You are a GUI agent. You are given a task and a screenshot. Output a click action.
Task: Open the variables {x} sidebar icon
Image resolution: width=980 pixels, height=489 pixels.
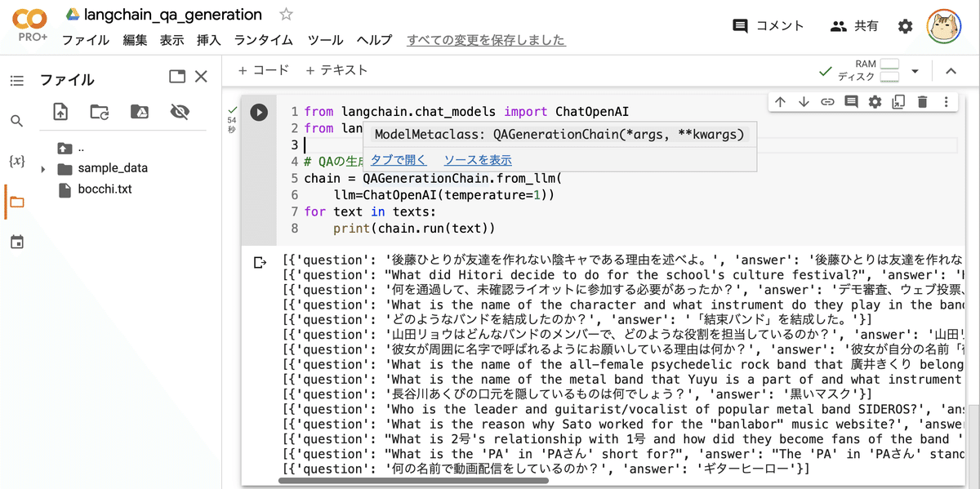[x=17, y=161]
